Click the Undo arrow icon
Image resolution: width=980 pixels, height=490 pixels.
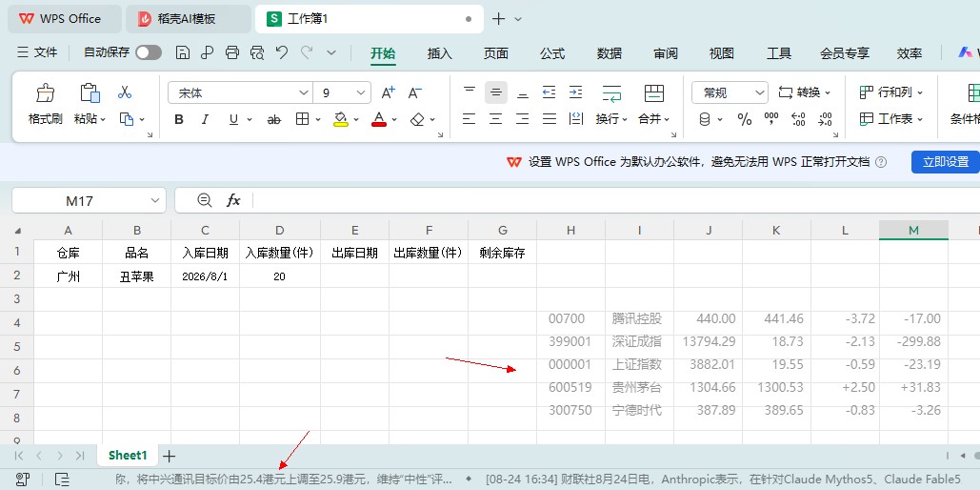click(282, 52)
